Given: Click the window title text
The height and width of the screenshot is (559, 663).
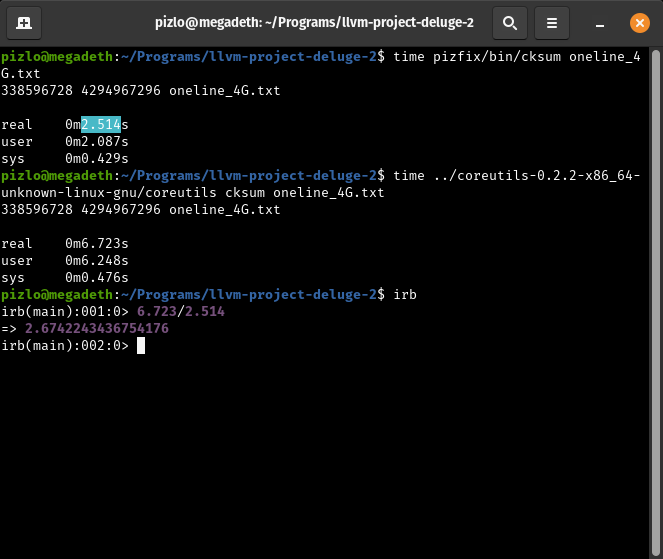Looking at the screenshot, I should click(314, 22).
